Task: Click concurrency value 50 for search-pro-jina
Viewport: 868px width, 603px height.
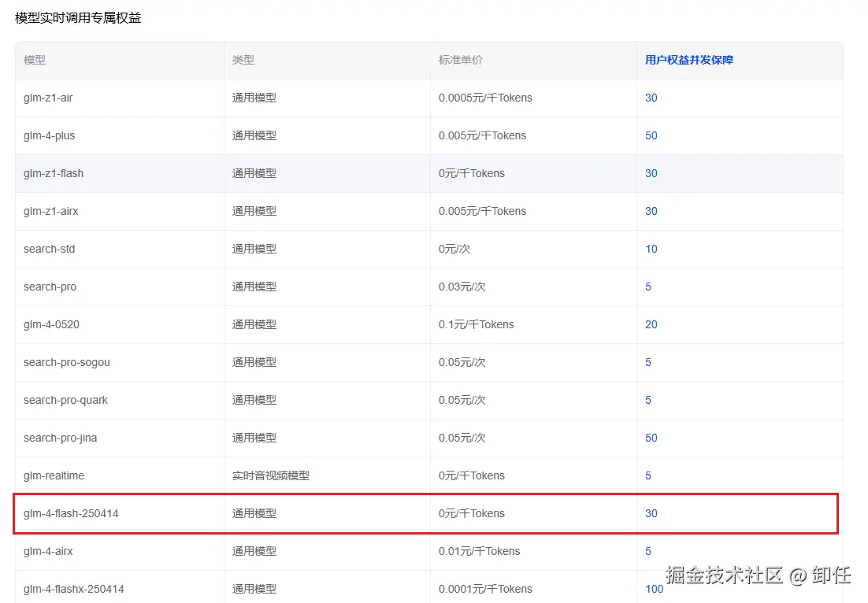Action: [651, 438]
